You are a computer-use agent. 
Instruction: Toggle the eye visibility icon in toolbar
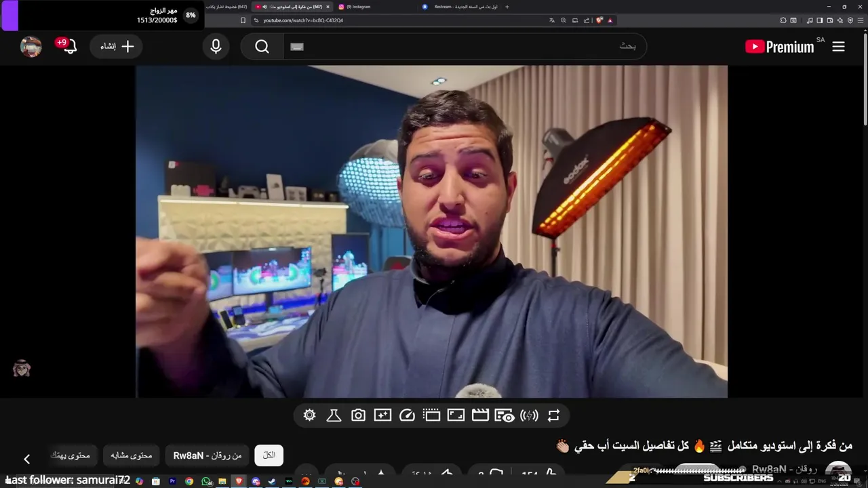(x=505, y=415)
